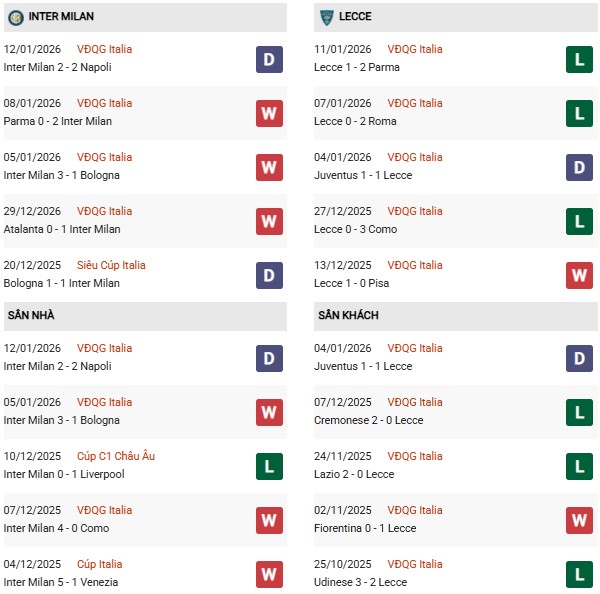Open the Siêu Cúp Italia league link
This screenshot has width=600, height=594.
(114, 265)
